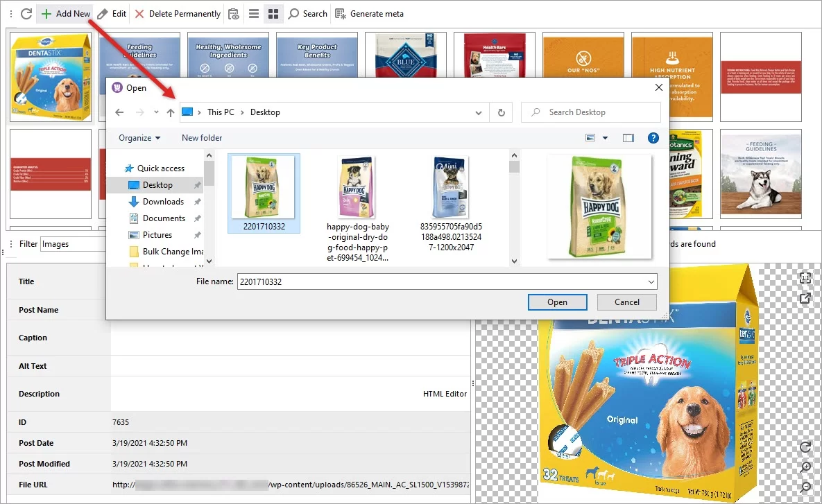Open the Organize dropdown menu
The width and height of the screenshot is (822, 504).
pyautogui.click(x=139, y=138)
